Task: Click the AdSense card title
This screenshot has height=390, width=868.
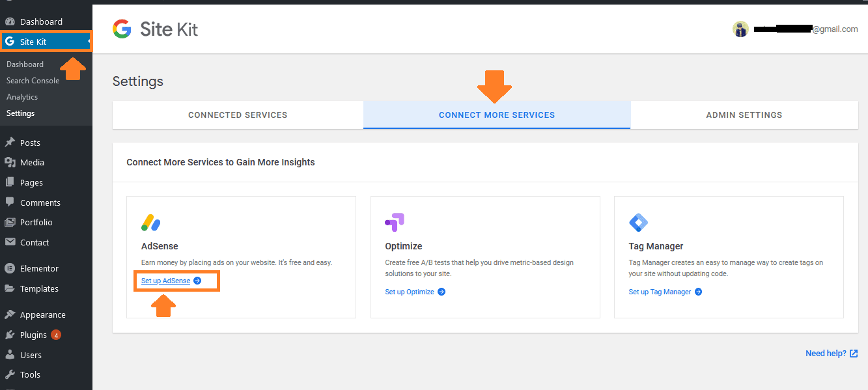Action: [x=160, y=246]
